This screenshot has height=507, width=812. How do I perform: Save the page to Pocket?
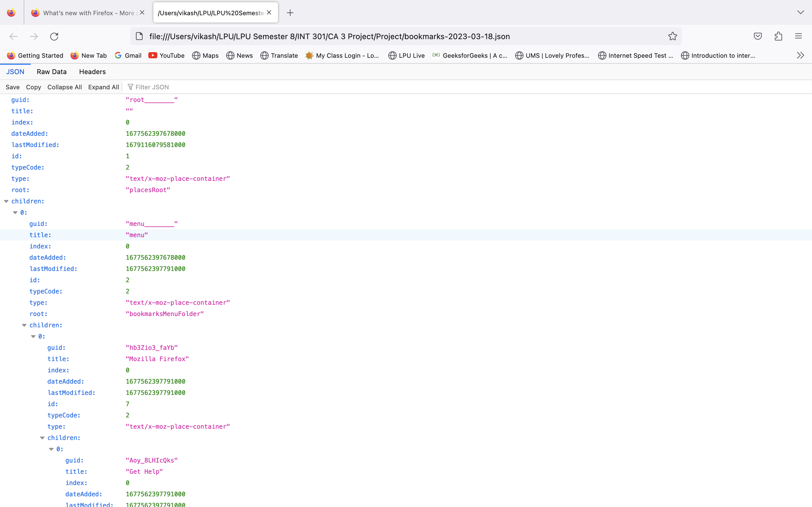758,36
